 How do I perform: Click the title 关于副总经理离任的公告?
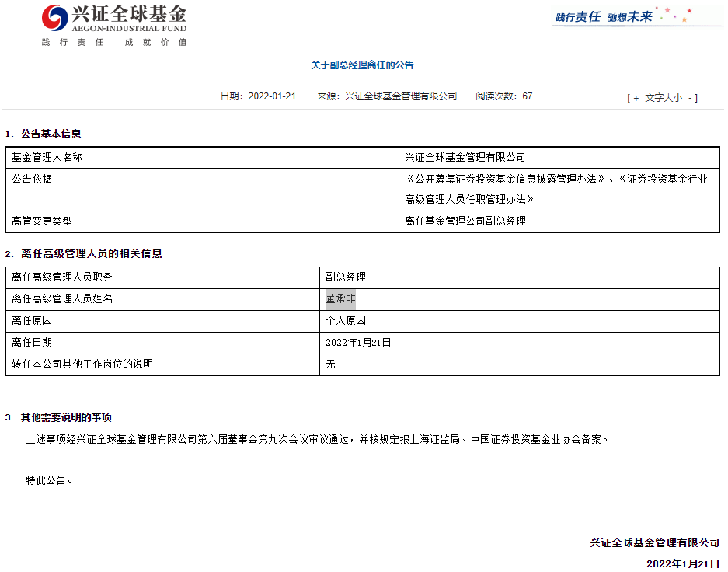[x=362, y=65]
